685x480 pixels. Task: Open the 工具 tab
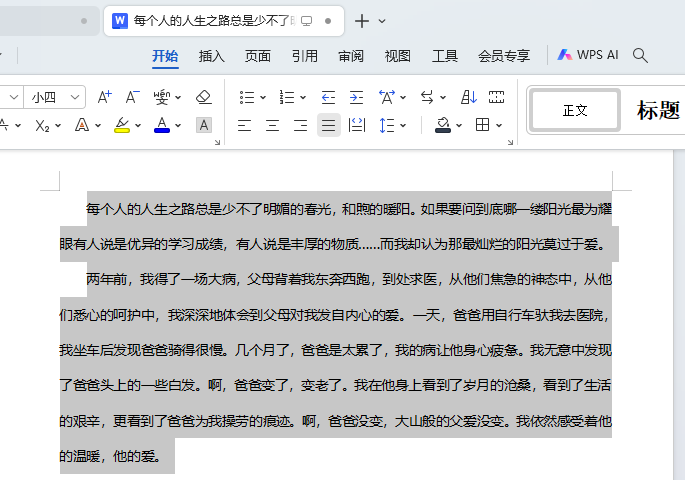point(445,56)
